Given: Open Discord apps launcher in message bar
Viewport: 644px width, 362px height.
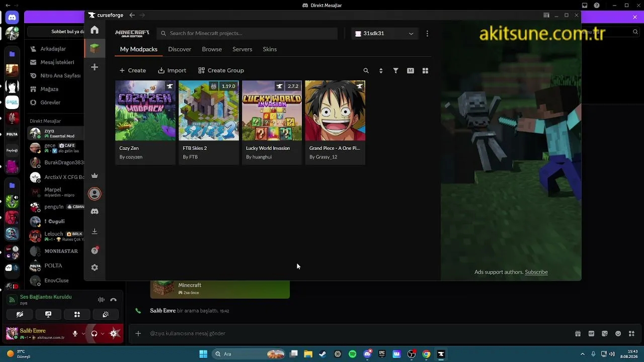Looking at the screenshot, I should coord(632,333).
